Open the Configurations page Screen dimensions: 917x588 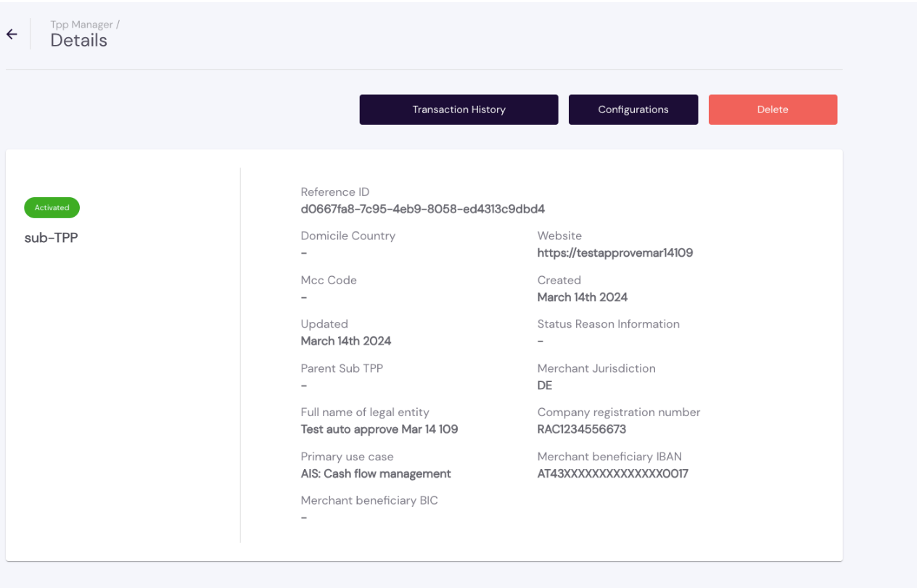(633, 109)
